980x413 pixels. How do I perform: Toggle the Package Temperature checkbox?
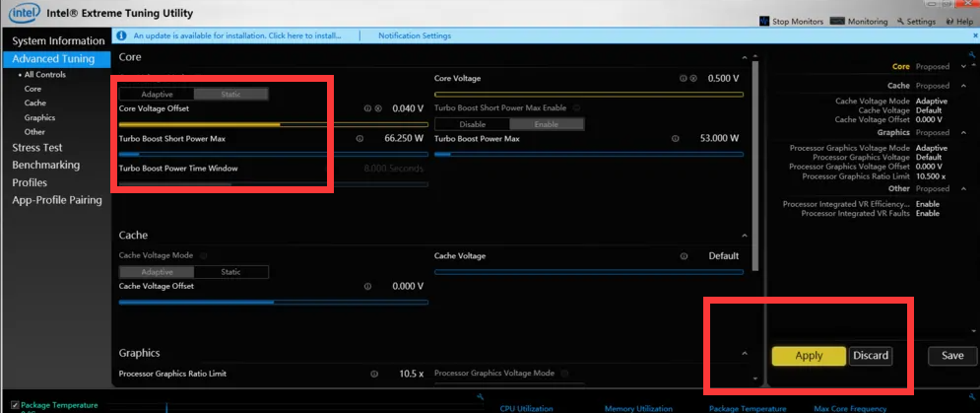(16, 405)
